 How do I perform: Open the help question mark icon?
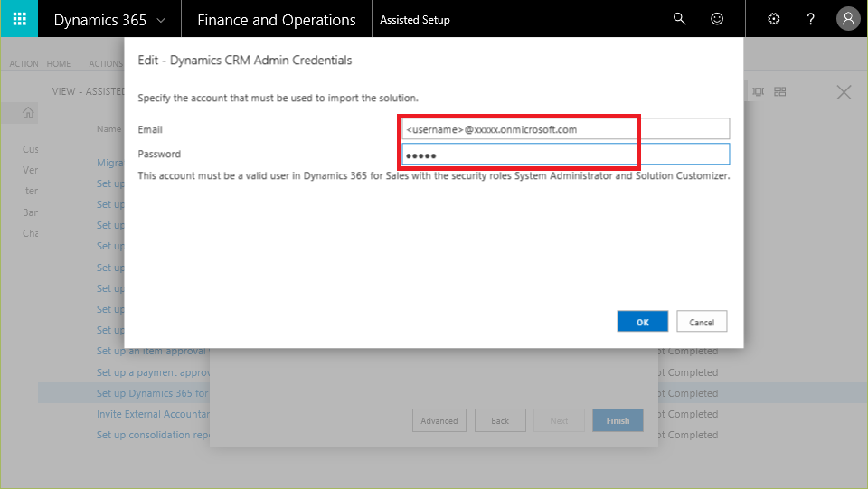pos(810,19)
